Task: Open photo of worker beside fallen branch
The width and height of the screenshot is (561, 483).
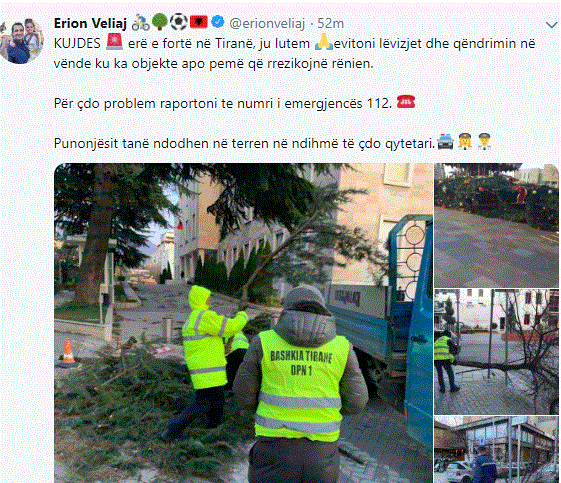Action: click(497, 352)
